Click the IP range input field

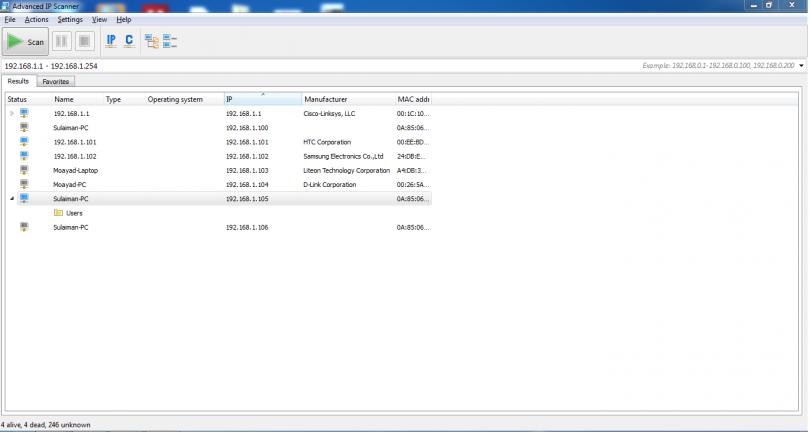click(320, 66)
